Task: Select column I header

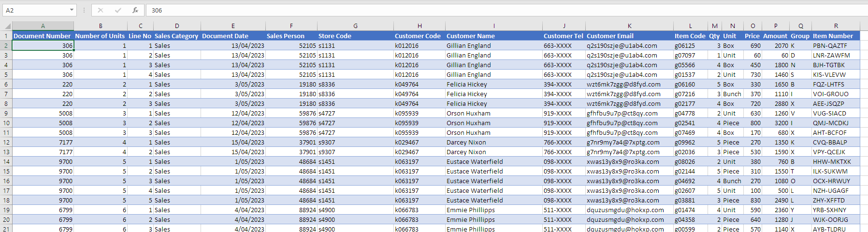Action: 494,26
